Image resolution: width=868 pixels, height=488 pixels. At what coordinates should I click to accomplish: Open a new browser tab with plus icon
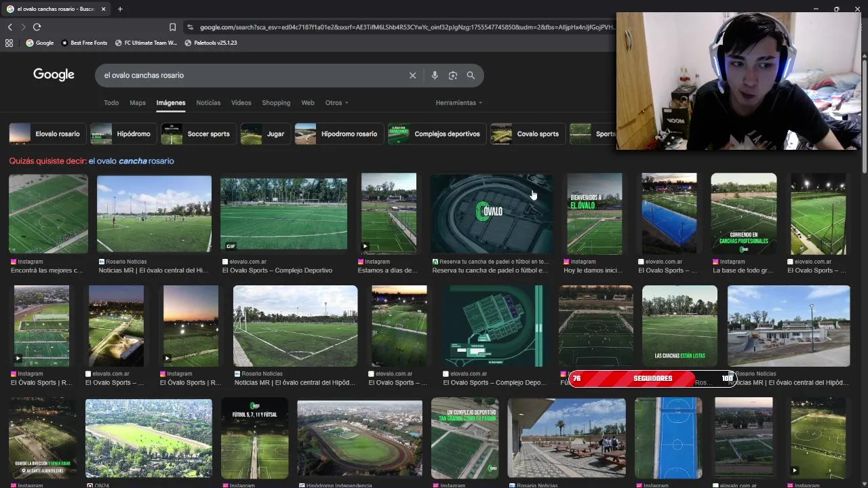[120, 9]
